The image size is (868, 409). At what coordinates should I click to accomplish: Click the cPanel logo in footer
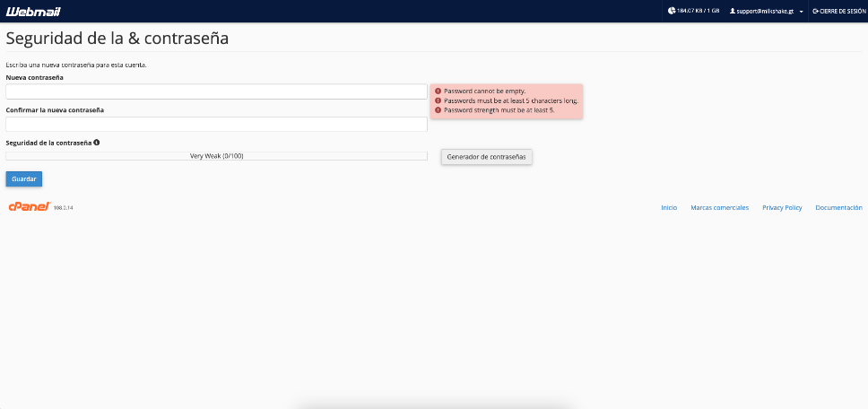[x=30, y=206]
